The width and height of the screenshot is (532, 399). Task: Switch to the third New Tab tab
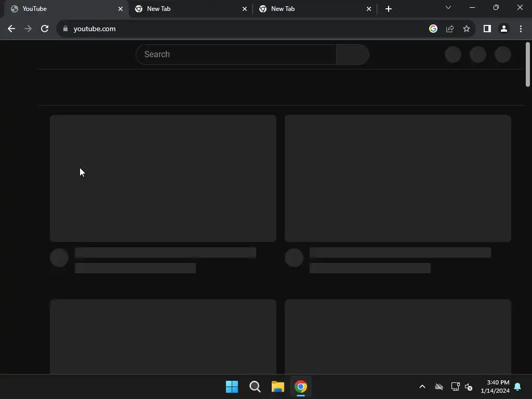[x=314, y=9]
